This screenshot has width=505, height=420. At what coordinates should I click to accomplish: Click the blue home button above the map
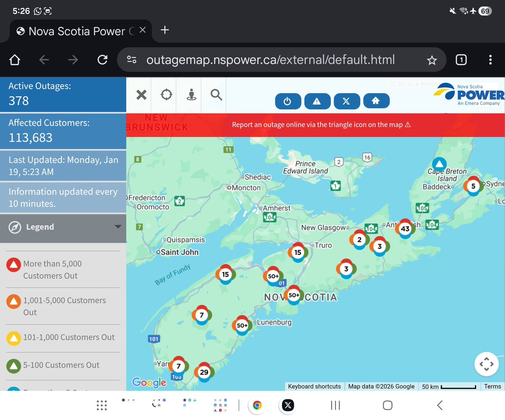pyautogui.click(x=376, y=101)
